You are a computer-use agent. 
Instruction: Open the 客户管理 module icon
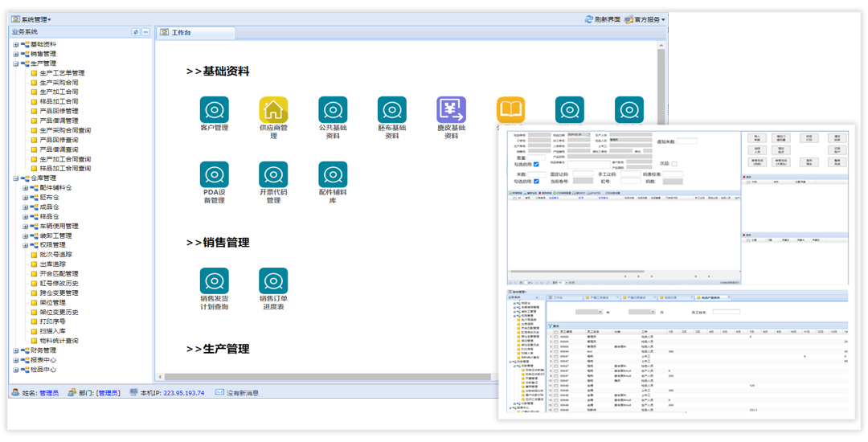point(214,110)
